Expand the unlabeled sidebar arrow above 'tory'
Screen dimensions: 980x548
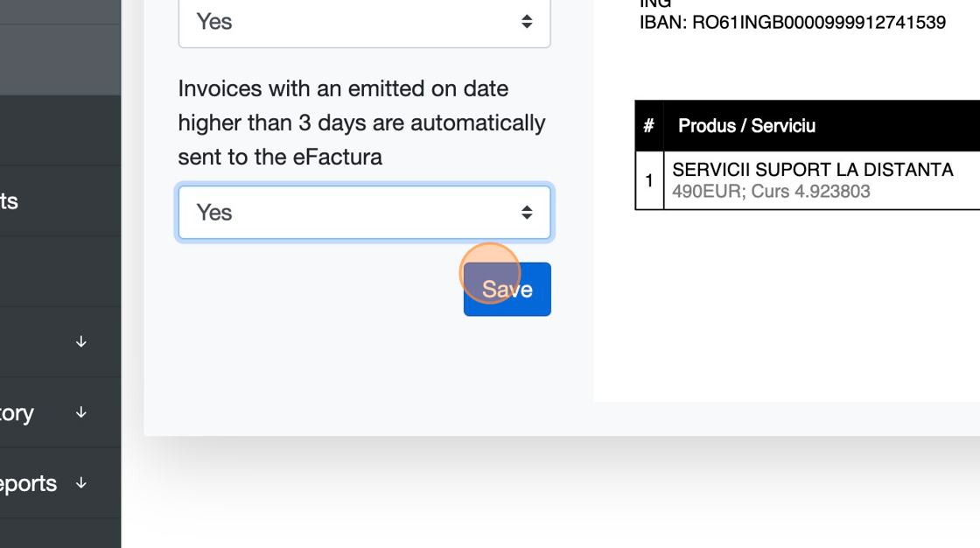coord(81,341)
